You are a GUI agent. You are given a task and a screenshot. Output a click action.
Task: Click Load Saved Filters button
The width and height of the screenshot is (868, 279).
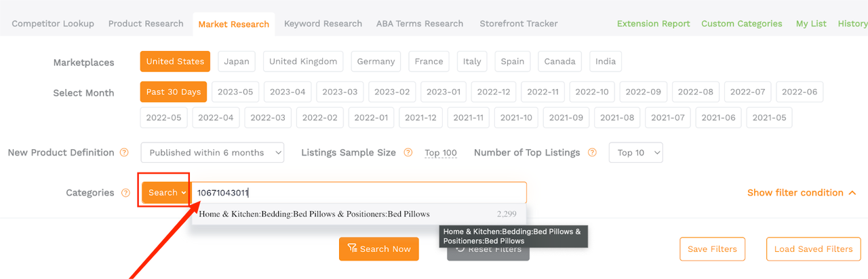814,248
